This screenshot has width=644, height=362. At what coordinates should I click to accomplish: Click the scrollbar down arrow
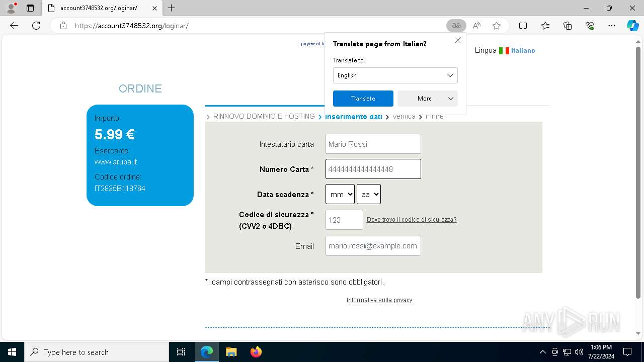pos(638,333)
